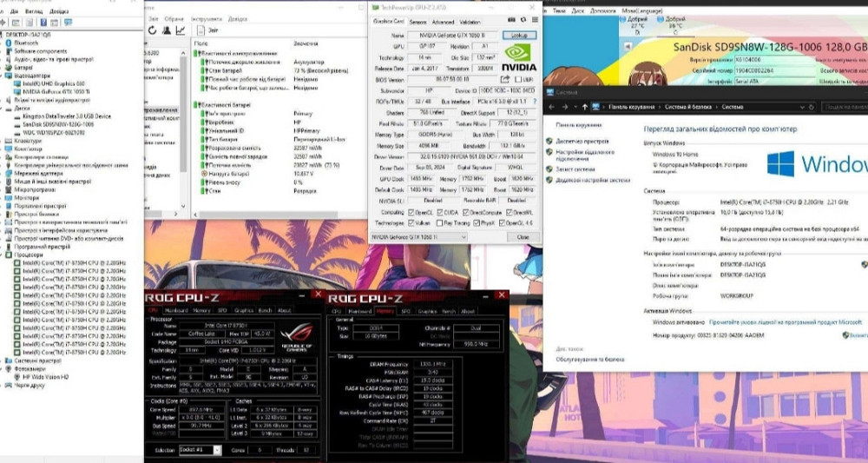Toggle the CUDA checkbox in GPU-Z

point(437,212)
